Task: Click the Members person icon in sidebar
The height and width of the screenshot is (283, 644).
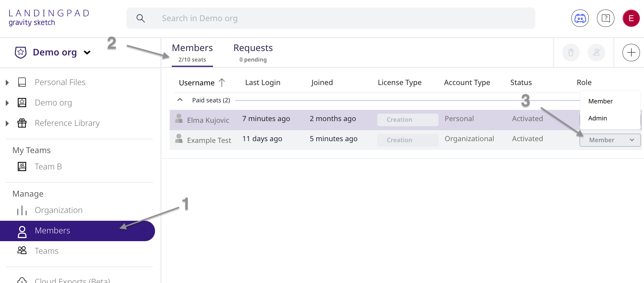Action: coord(22,232)
